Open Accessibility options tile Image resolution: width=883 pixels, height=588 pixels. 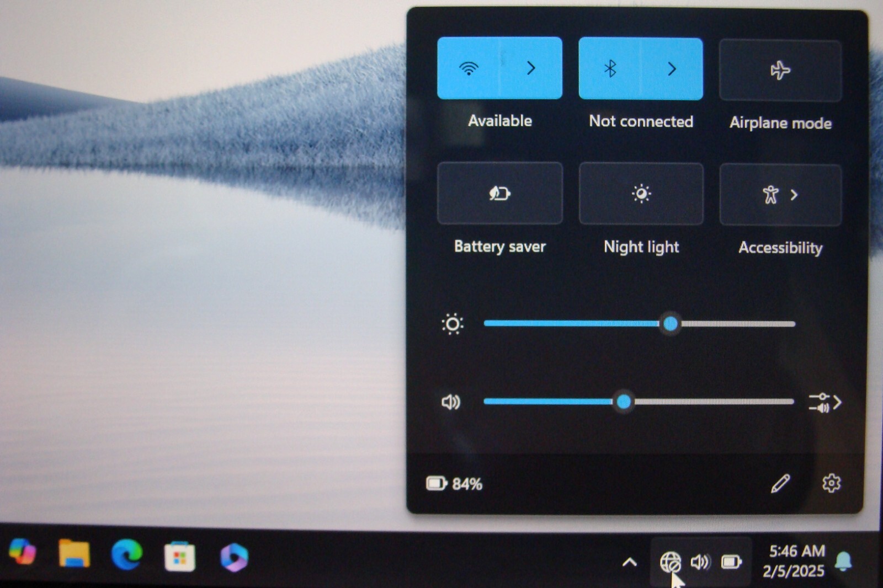pyautogui.click(x=780, y=195)
